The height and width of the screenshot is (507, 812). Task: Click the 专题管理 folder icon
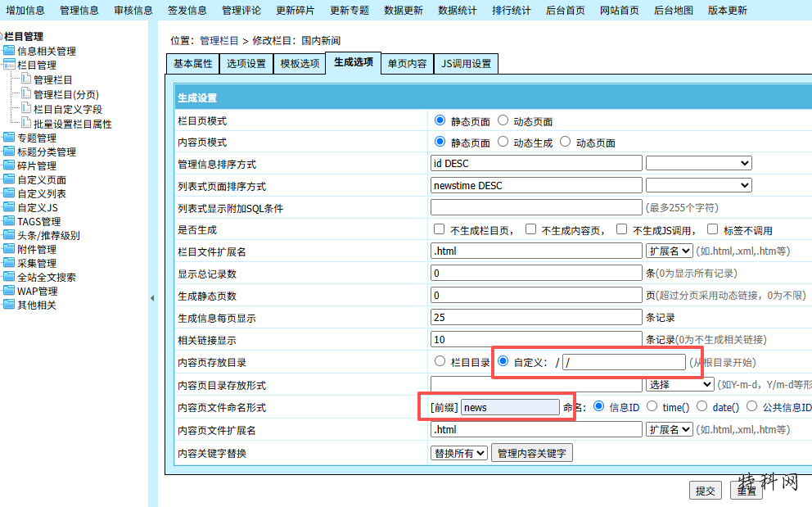point(9,138)
